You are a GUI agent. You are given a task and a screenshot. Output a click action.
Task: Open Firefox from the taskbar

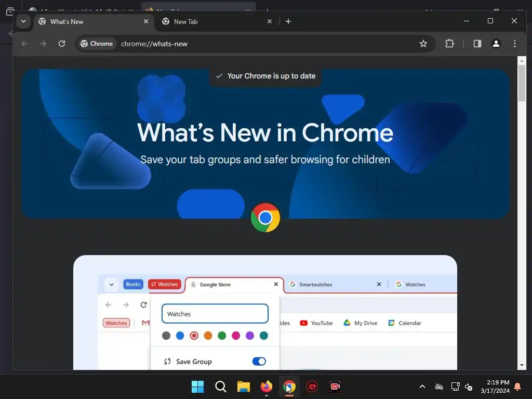(267, 387)
